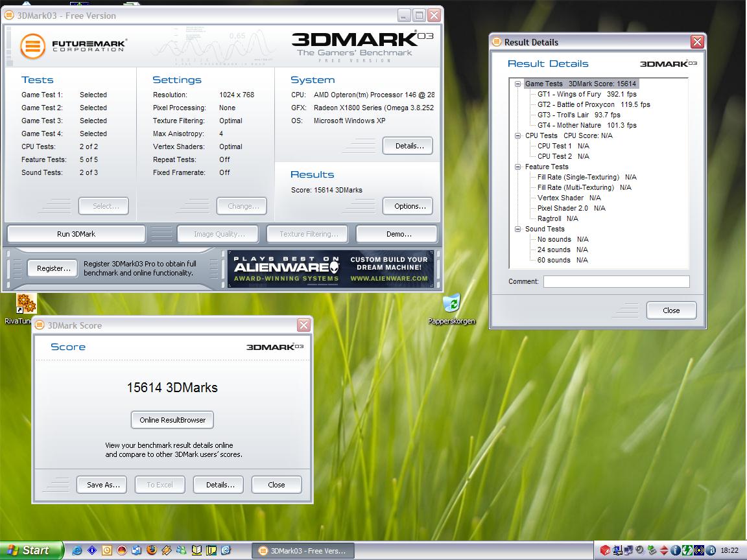Click the blue diamond info quick launch icon

pyautogui.click(x=92, y=550)
